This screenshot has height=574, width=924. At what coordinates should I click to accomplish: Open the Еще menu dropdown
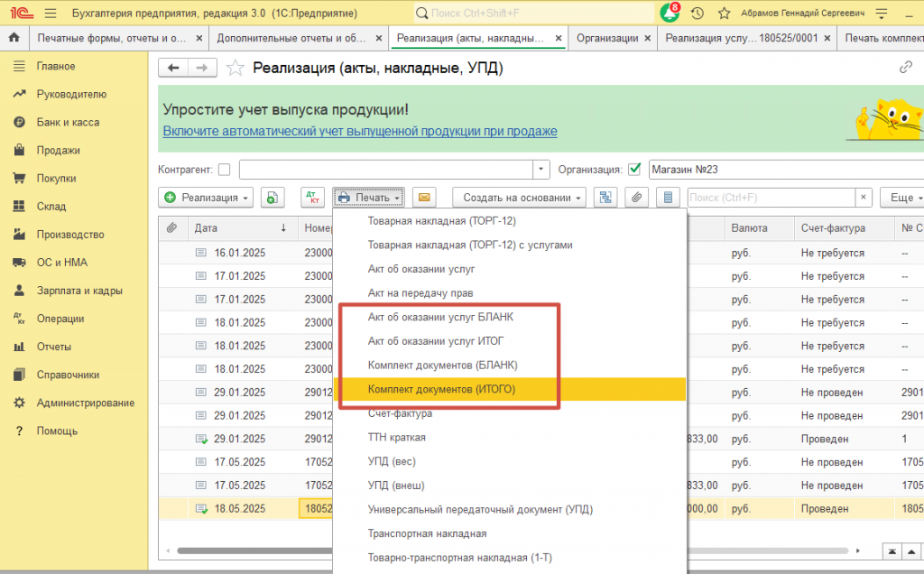click(902, 198)
